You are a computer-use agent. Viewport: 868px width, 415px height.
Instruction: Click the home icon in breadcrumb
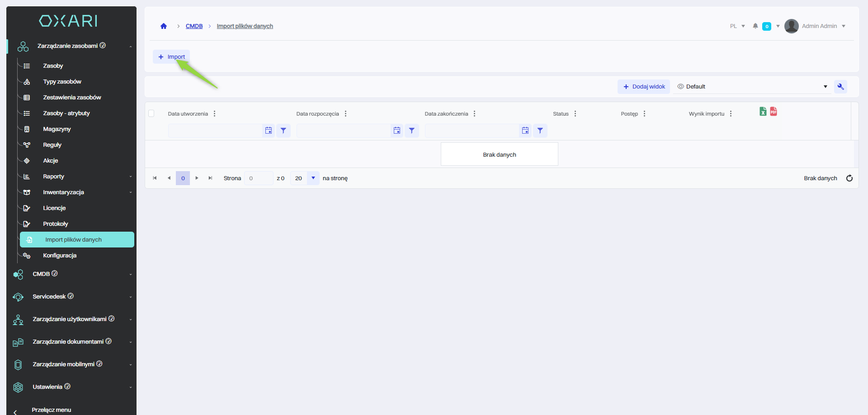[164, 26]
